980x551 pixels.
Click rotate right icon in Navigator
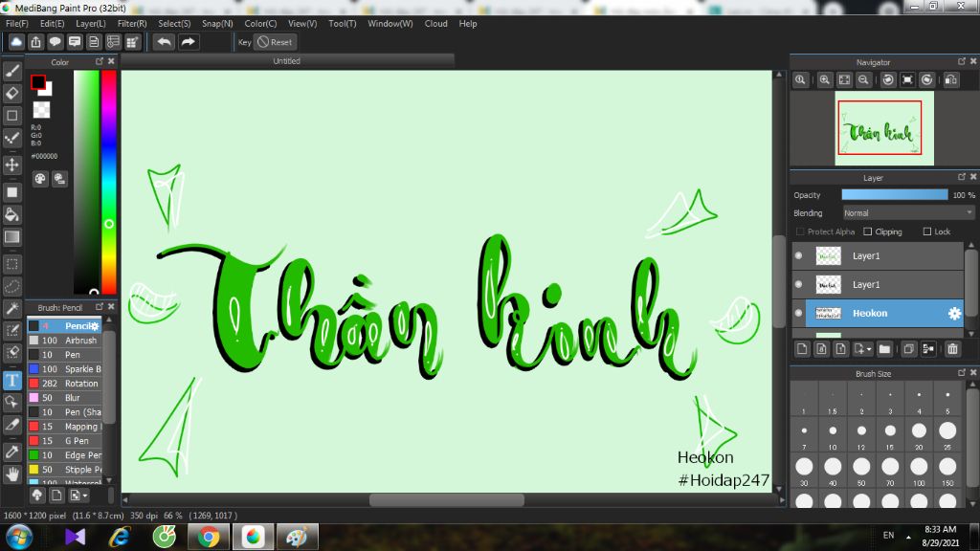[926, 80]
